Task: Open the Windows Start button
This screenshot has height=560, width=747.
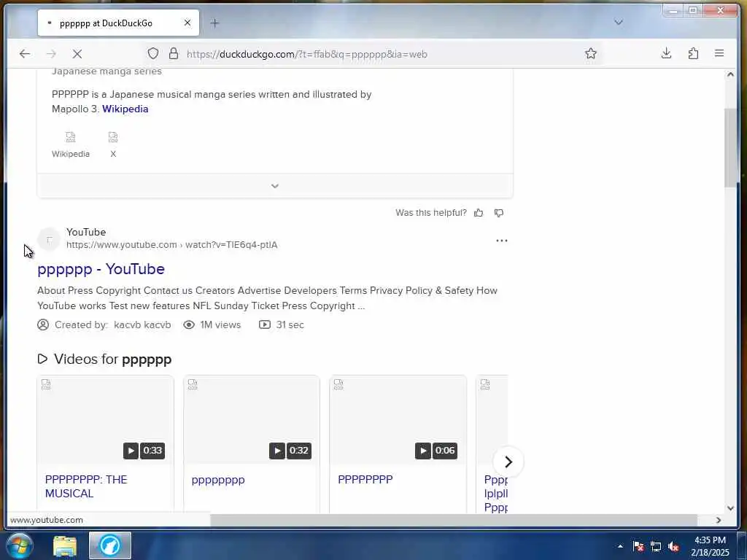Action: [19, 545]
